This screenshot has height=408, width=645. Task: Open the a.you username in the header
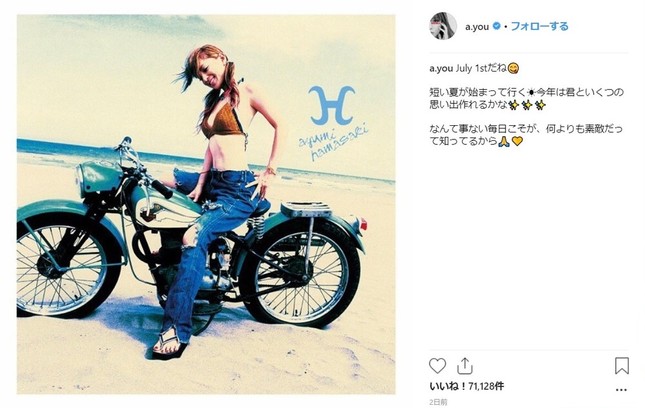point(477,27)
